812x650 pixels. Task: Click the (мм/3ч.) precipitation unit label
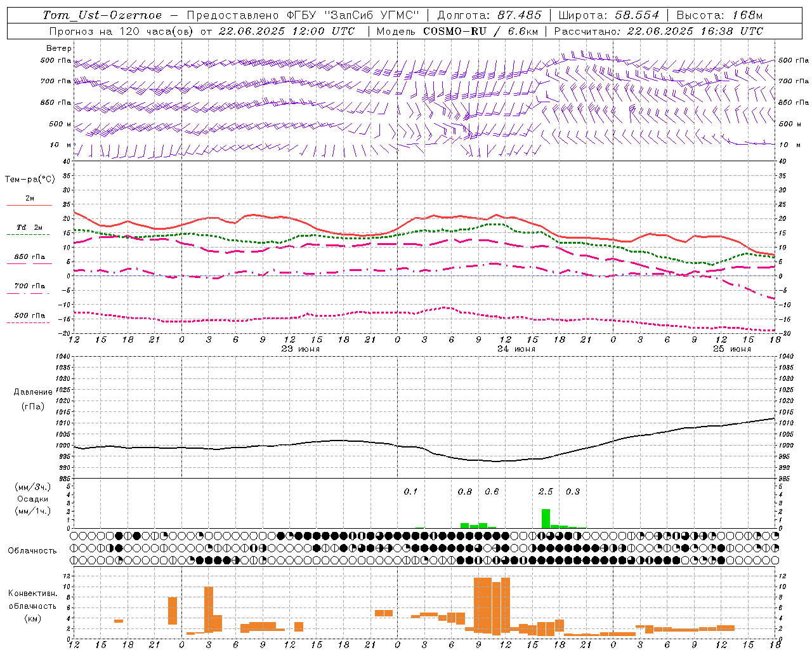[x=32, y=487]
